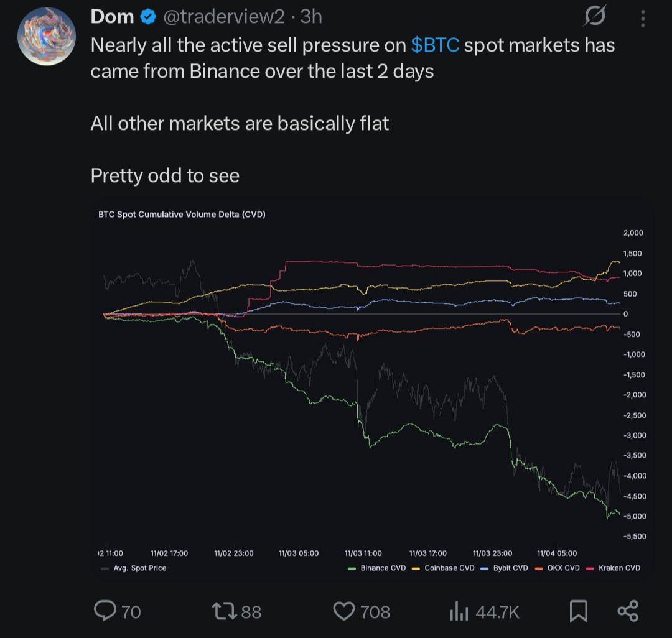Open the @traderview2 handle
672x638 pixels.
point(224,17)
